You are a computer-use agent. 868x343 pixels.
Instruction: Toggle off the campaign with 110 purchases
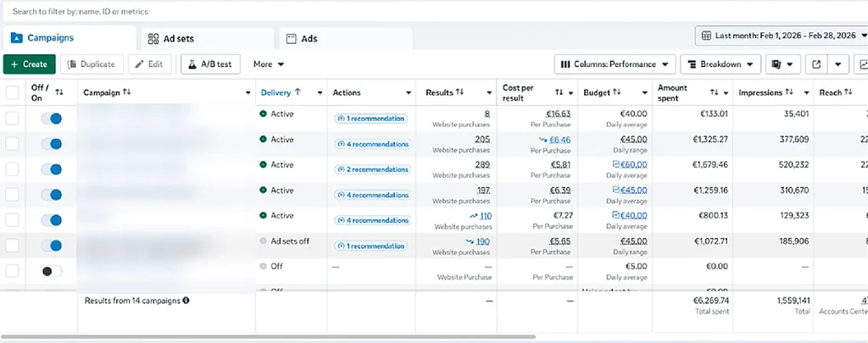click(52, 220)
